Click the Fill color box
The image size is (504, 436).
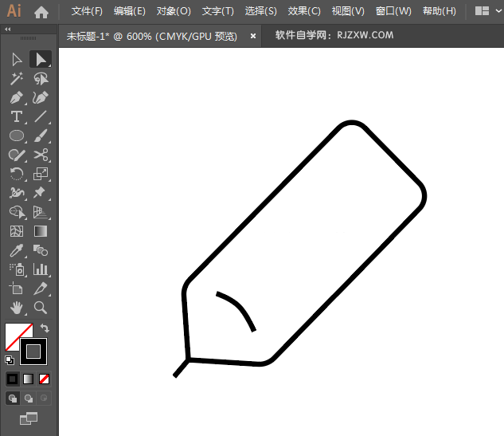tap(13, 332)
